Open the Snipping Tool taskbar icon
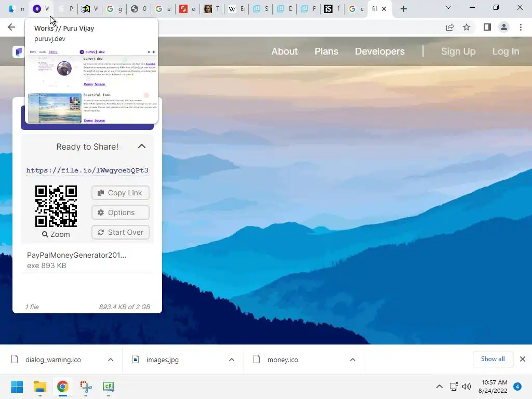 tap(86, 387)
